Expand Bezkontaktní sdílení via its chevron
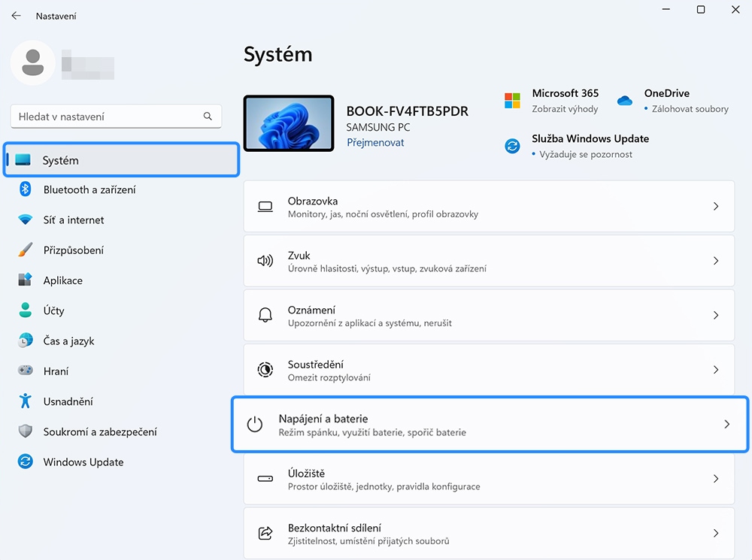Viewport: 752px width, 560px height. [x=716, y=533]
